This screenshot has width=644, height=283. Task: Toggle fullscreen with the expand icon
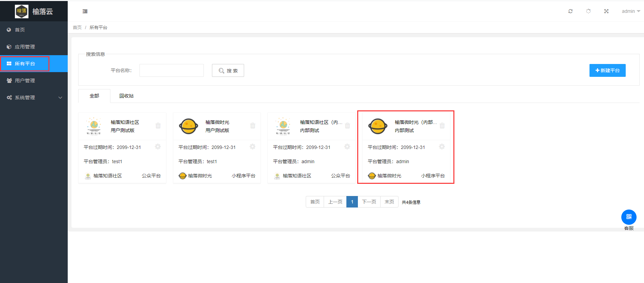pyautogui.click(x=606, y=11)
